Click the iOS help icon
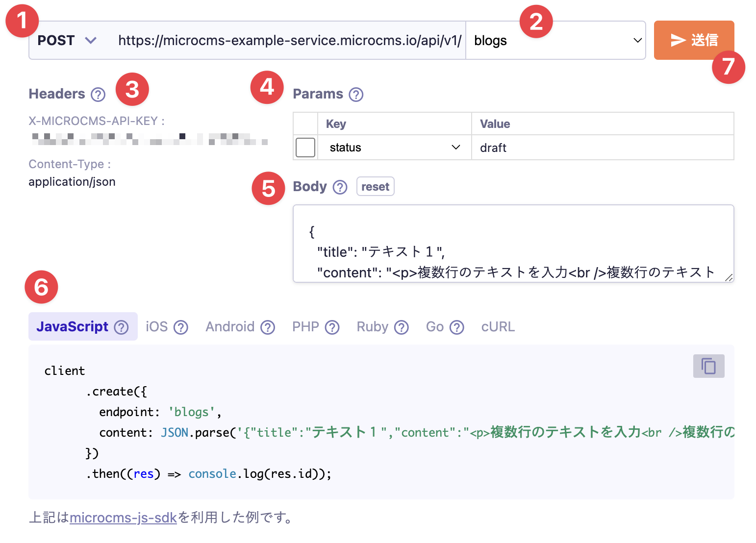The width and height of the screenshot is (756, 543). (x=181, y=327)
